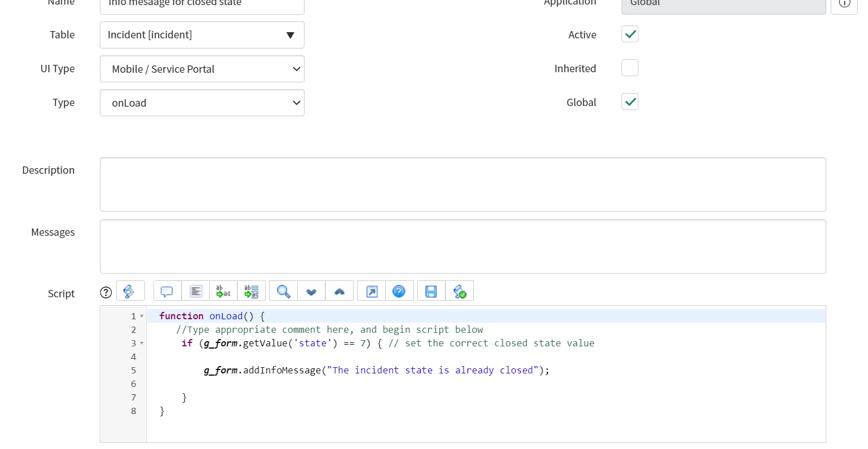Click the '//Type appropriate comment here' code line

329,329
